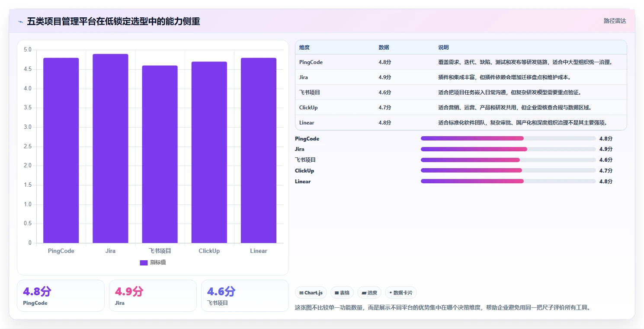Screen dimensions: 644x329
Task: Click the ClickUp progress bar showing 4.7分
Action: [x=508, y=170]
